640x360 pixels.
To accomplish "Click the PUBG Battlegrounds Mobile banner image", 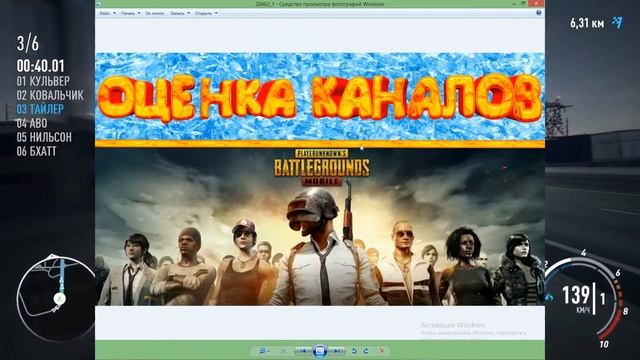I will click(320, 227).
